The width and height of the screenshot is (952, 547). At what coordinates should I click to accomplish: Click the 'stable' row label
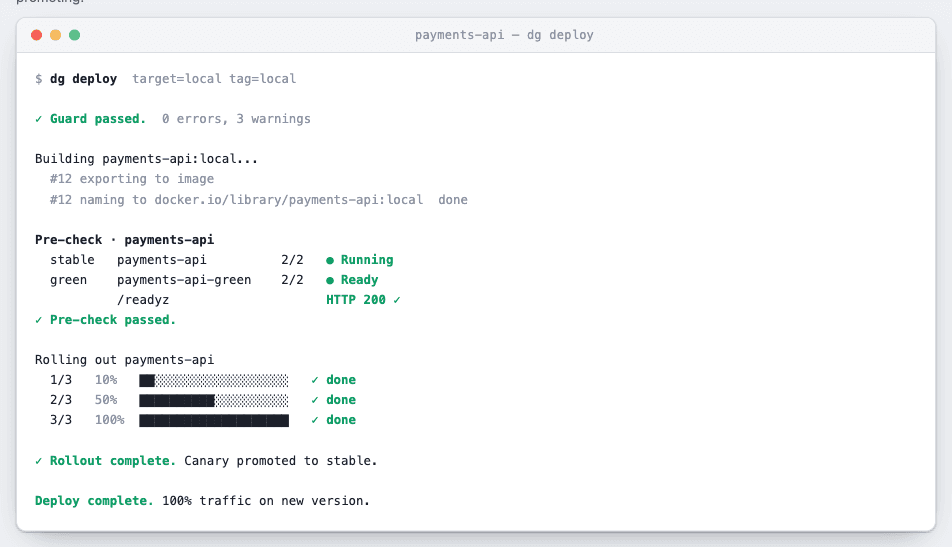pos(72,260)
